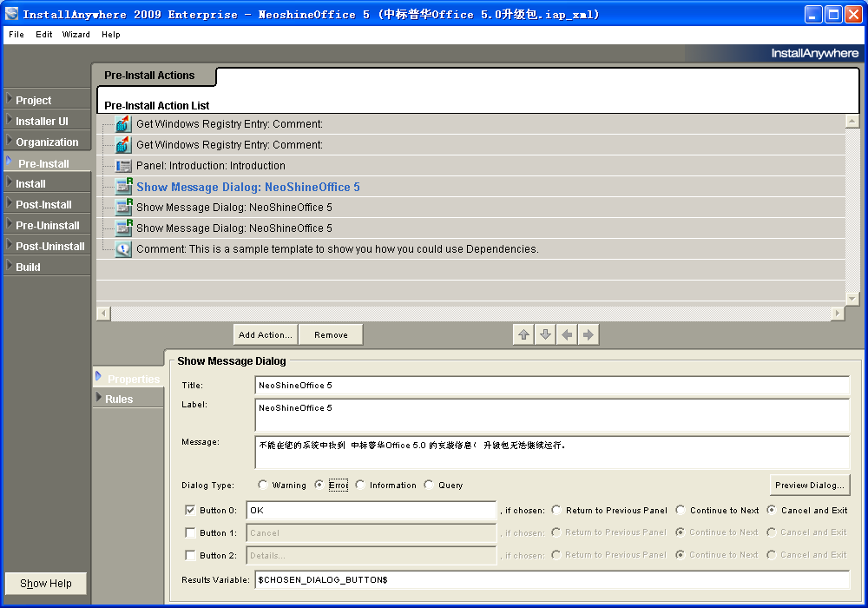Select the Pre-Install sidebar item
The width and height of the screenshot is (868, 608).
[x=47, y=163]
